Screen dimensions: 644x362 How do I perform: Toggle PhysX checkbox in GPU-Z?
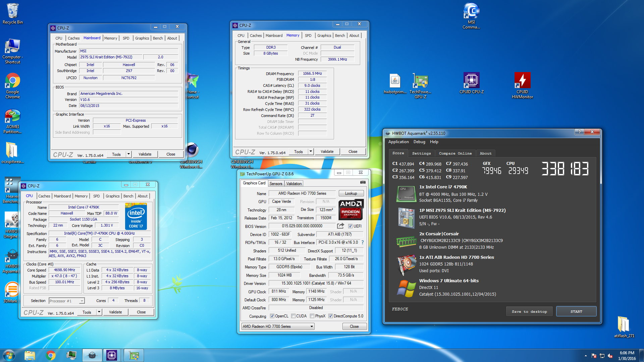[312, 316]
